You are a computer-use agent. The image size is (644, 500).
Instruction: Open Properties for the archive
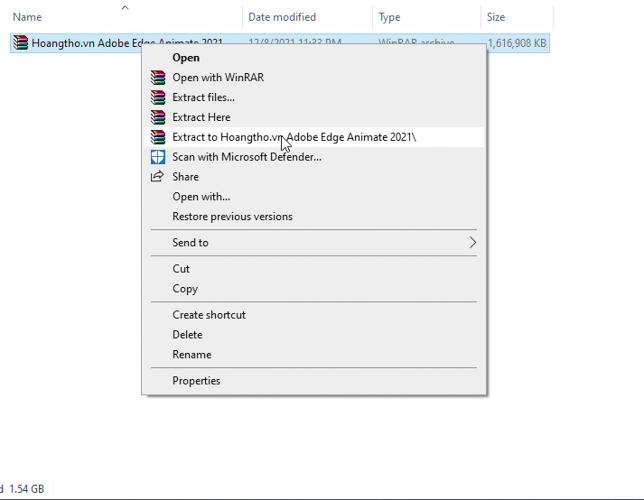click(314, 381)
